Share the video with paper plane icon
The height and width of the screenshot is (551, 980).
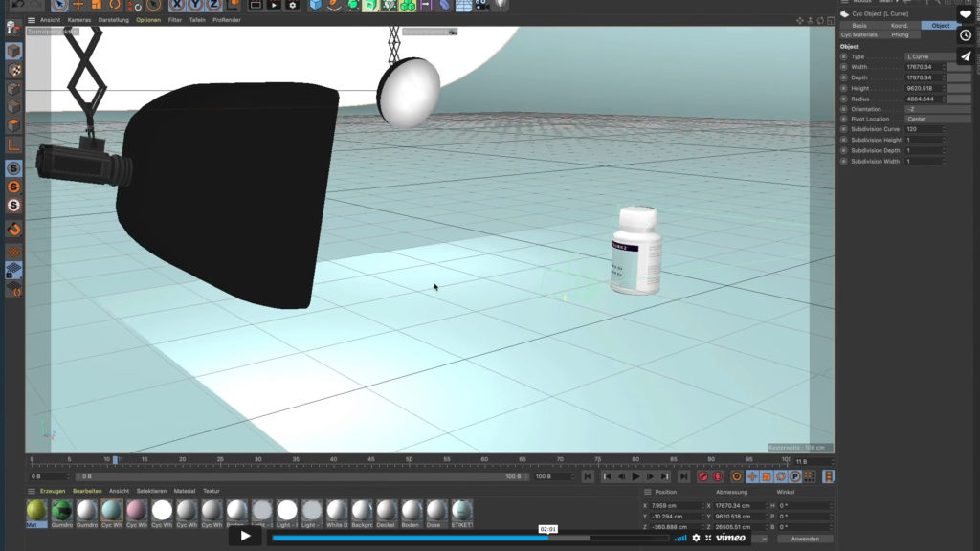coord(965,56)
